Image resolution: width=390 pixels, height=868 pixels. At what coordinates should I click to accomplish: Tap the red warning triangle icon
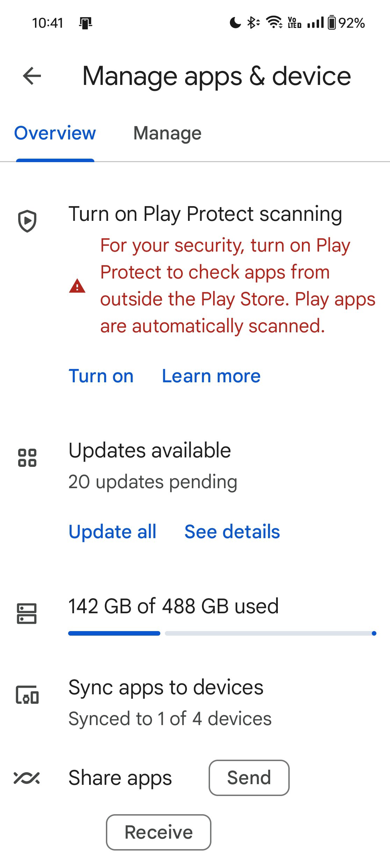click(77, 286)
